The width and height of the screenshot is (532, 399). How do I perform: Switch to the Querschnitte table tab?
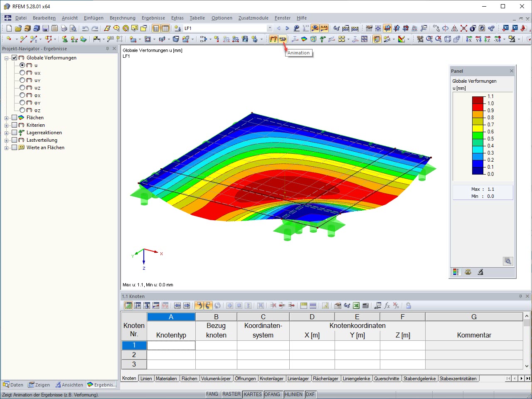[x=387, y=379]
